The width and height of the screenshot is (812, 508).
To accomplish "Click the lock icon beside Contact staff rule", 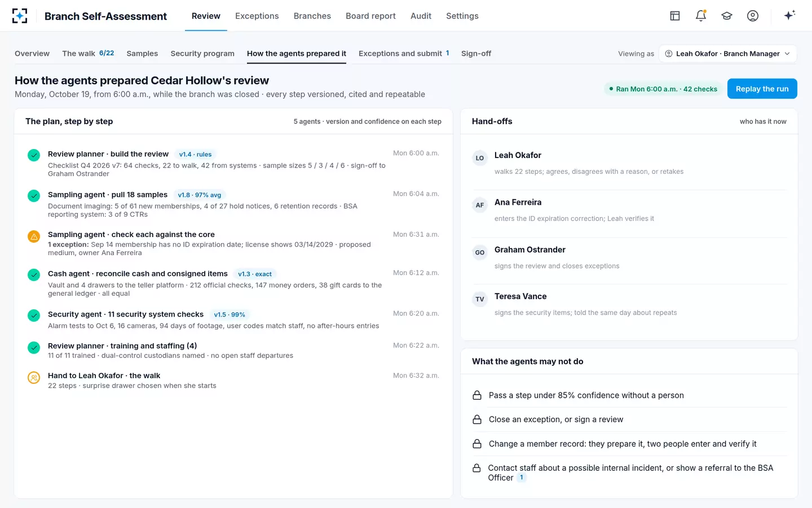I will click(477, 468).
